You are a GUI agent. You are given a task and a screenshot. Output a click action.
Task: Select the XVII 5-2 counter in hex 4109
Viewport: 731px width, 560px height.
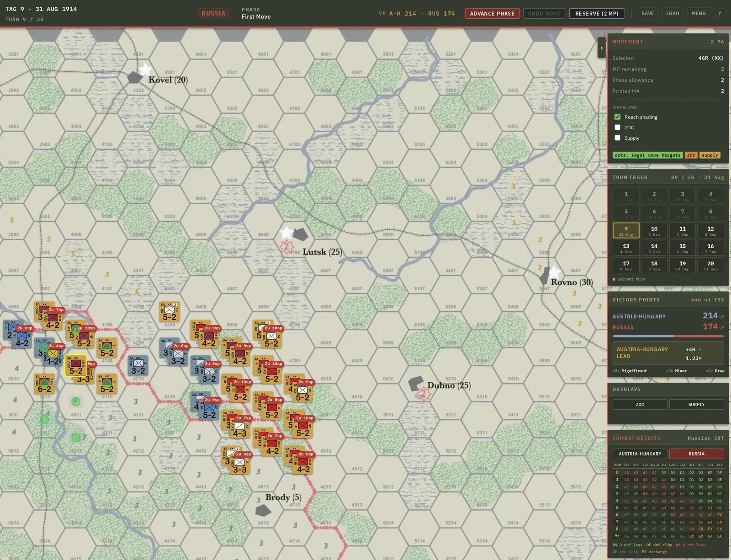107,348
